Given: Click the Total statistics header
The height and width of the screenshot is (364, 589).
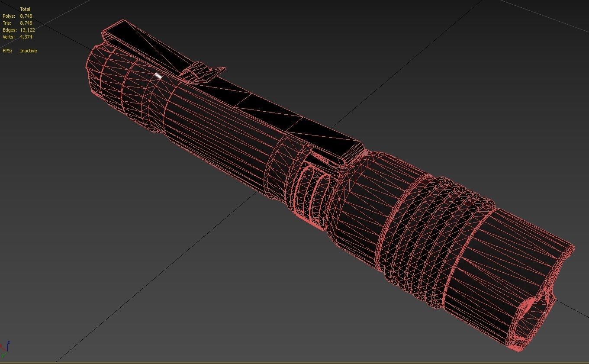Looking at the screenshot, I should (x=25, y=9).
